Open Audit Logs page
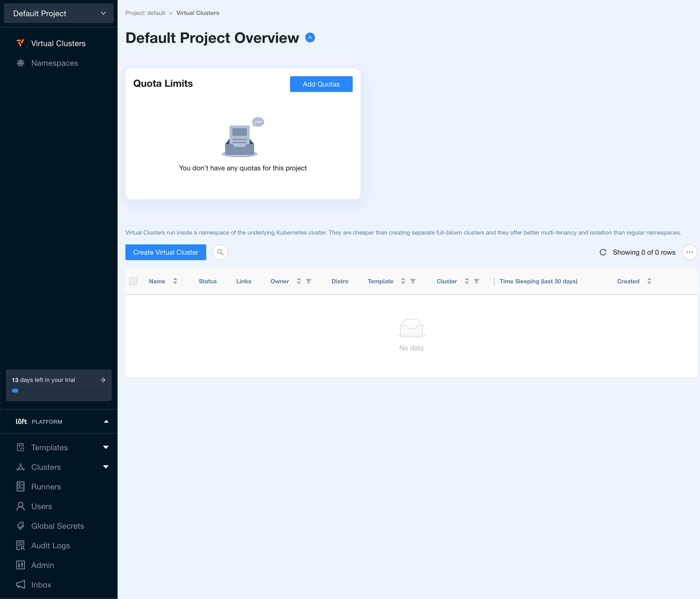 point(50,546)
